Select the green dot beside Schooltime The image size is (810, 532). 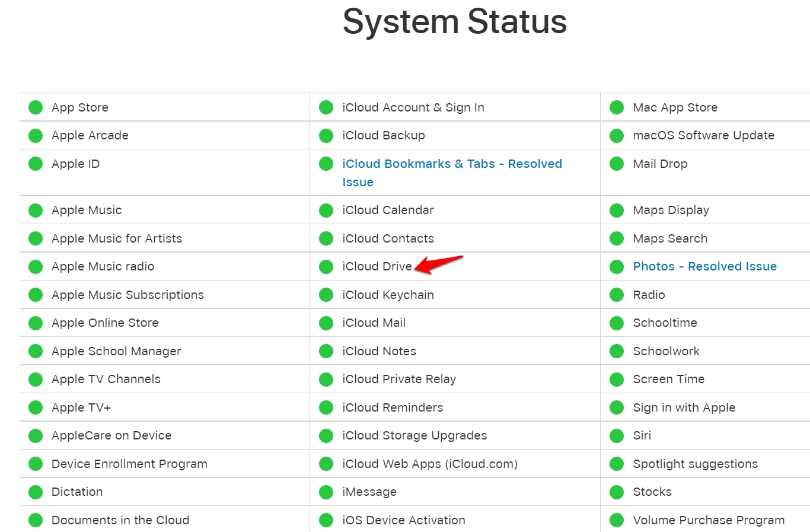pyautogui.click(x=617, y=323)
